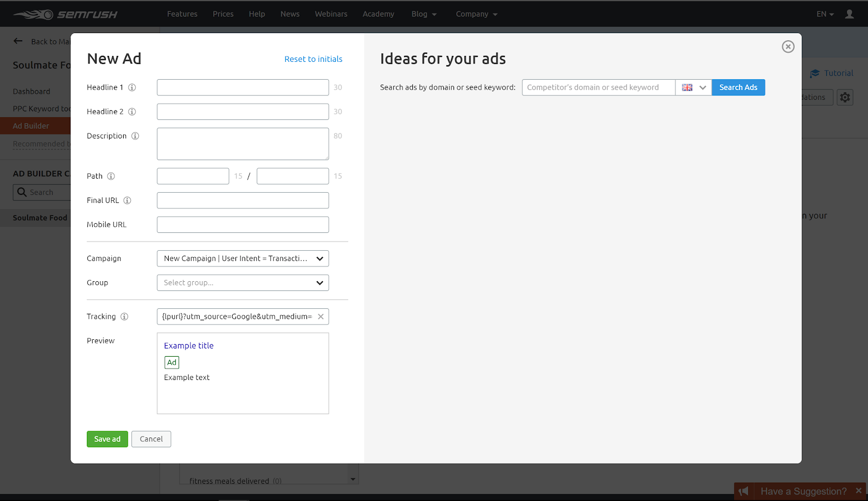
Task: Close the New Ad dialog
Action: click(788, 47)
